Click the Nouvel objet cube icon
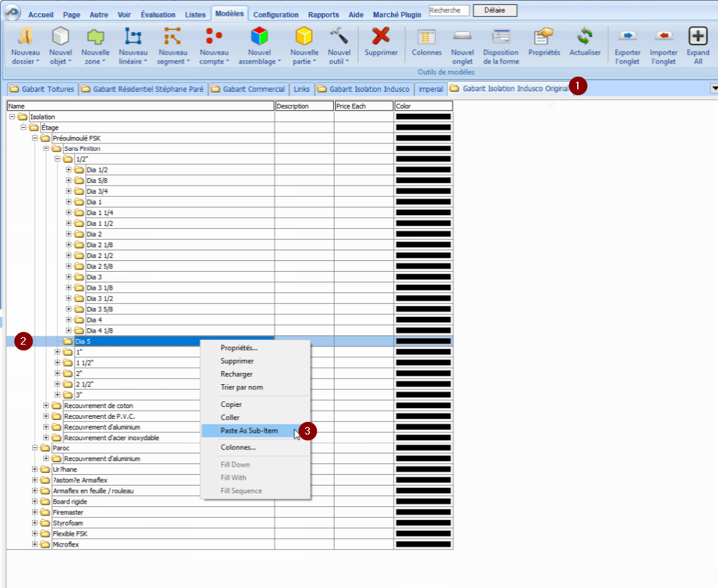 pyautogui.click(x=60, y=36)
